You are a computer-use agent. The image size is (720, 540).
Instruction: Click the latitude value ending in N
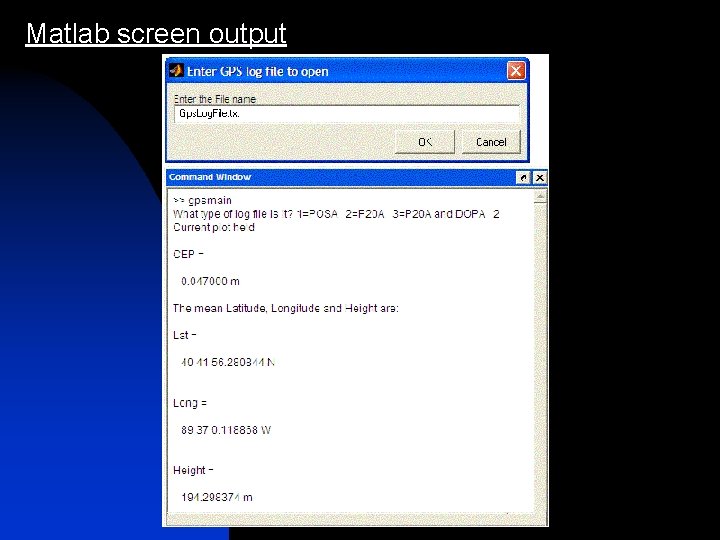coord(228,362)
